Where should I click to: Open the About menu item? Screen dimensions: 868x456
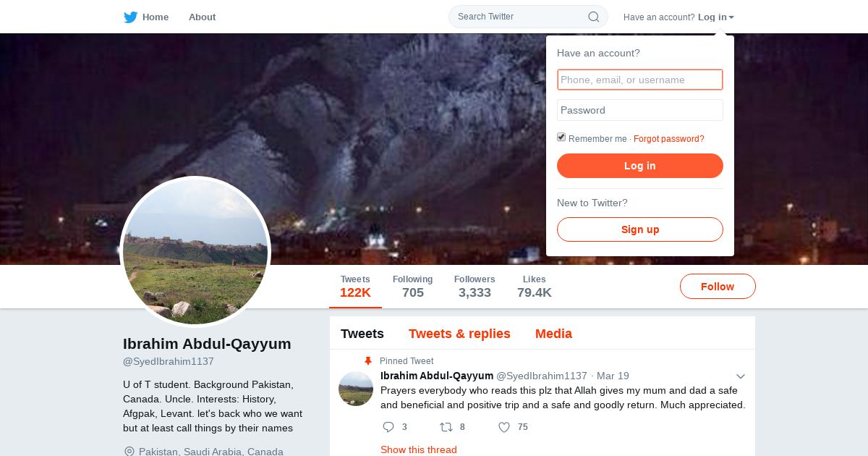(202, 17)
